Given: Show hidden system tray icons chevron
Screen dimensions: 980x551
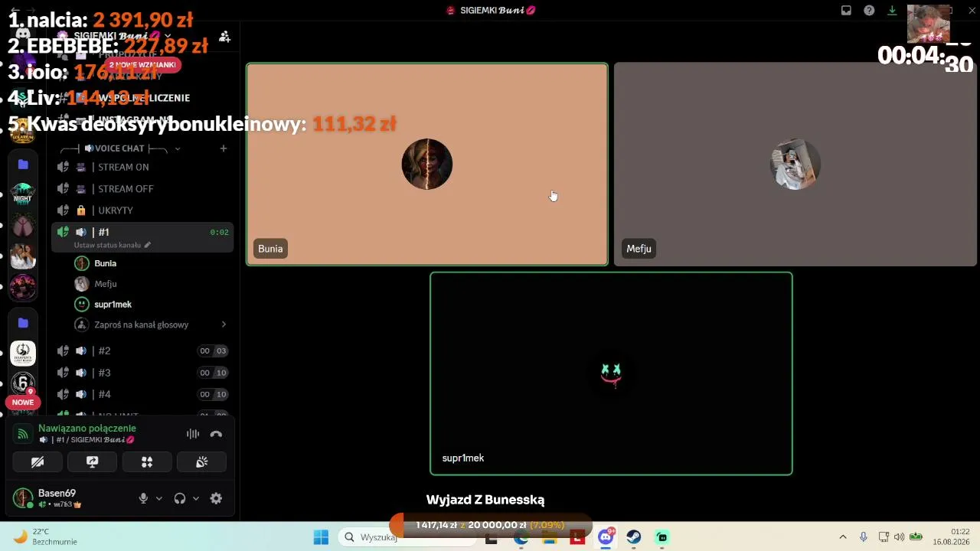Looking at the screenshot, I should [843, 537].
